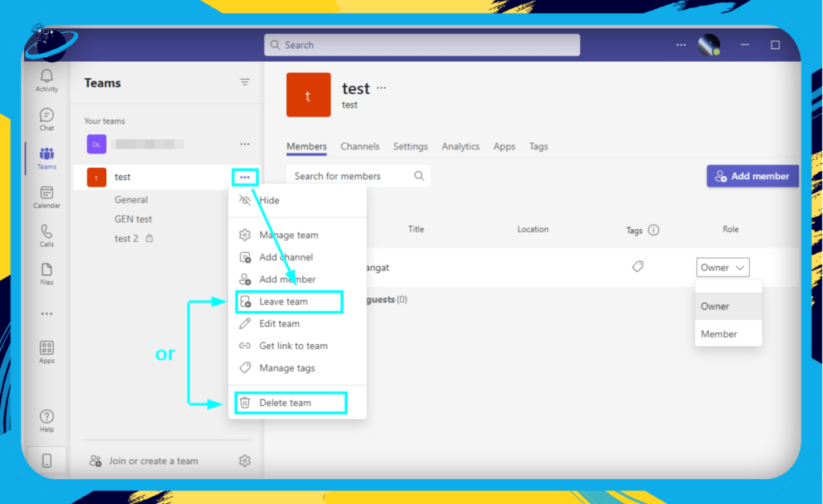Image resolution: width=823 pixels, height=504 pixels.
Task: Switch to the Members tab
Action: (x=306, y=146)
